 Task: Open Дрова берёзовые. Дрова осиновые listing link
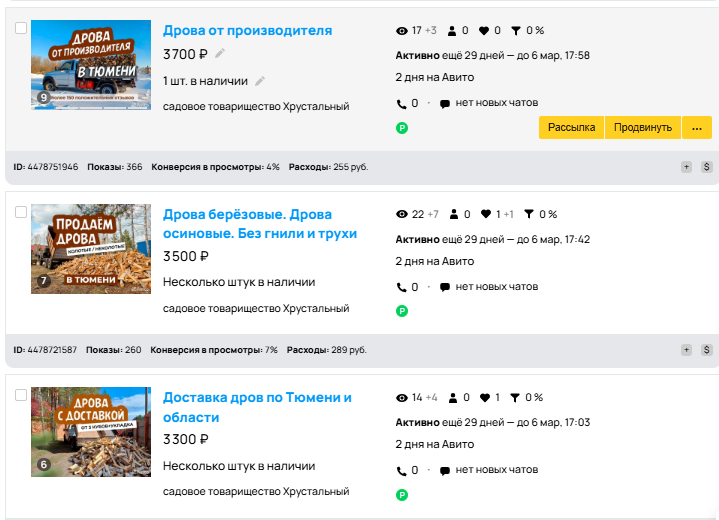pyautogui.click(x=260, y=224)
